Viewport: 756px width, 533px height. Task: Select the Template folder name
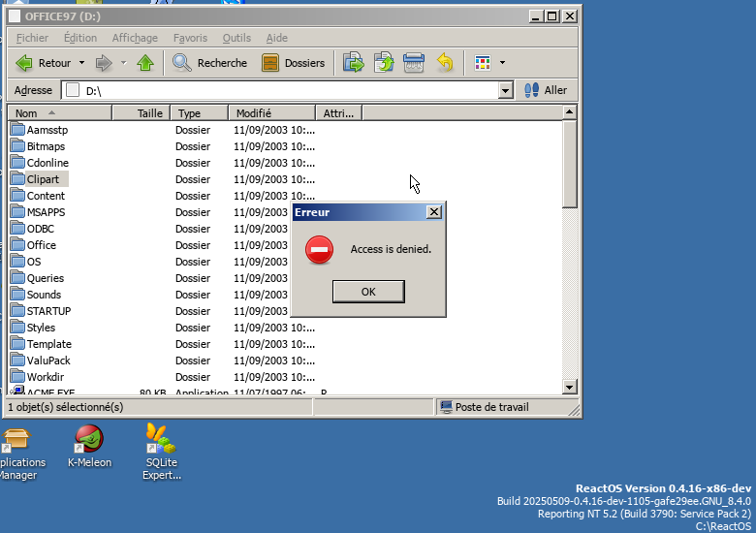49,344
